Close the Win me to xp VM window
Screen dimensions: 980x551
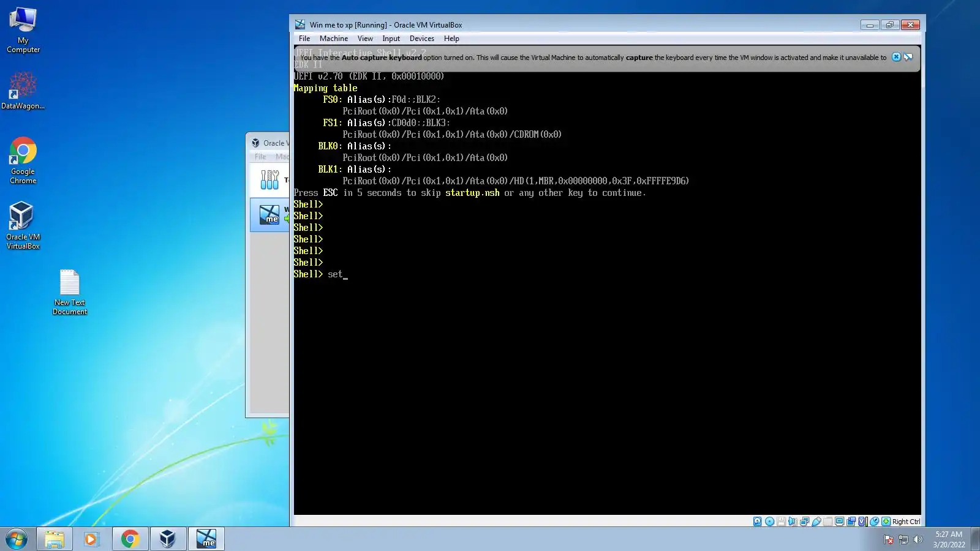[910, 24]
